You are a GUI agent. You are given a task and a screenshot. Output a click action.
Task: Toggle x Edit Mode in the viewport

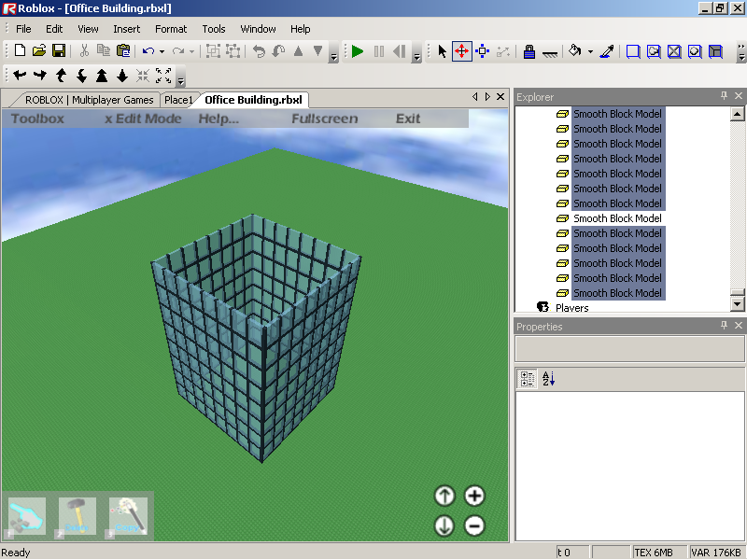143,119
